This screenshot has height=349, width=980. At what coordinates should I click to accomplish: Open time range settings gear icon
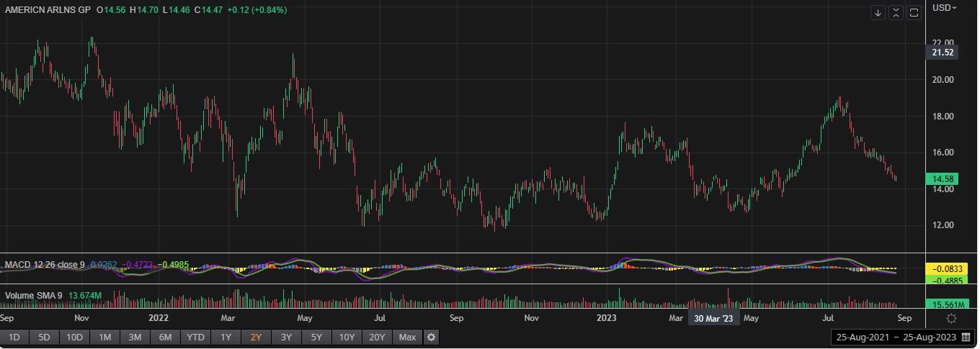click(431, 337)
